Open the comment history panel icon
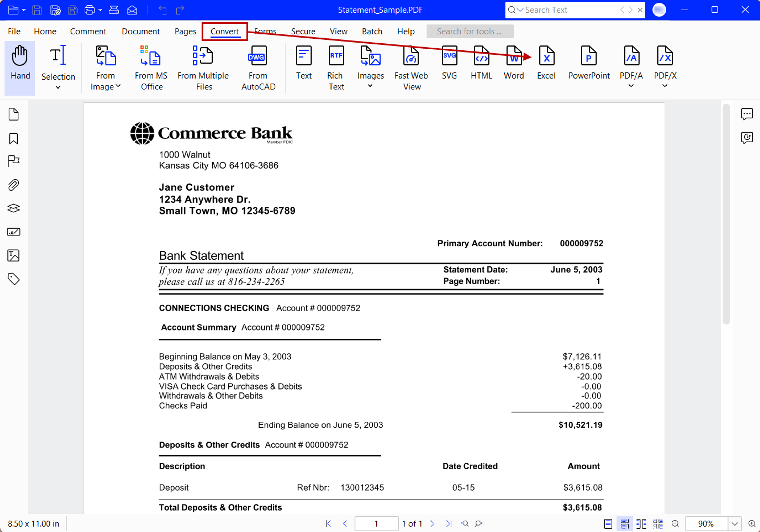Screen dimensions: 760x532 (747, 137)
